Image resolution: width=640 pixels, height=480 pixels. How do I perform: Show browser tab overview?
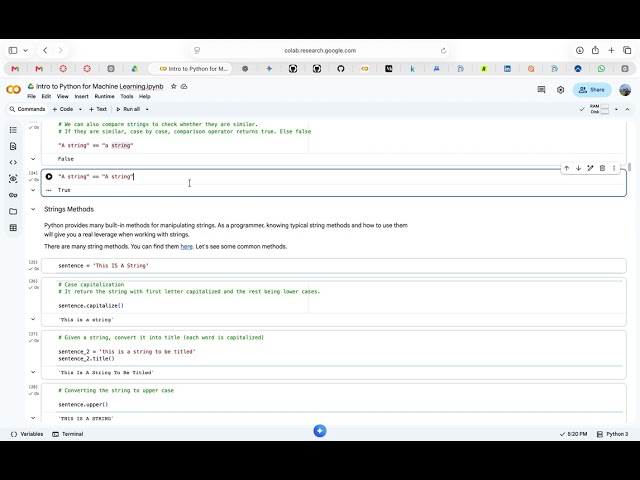point(627,50)
